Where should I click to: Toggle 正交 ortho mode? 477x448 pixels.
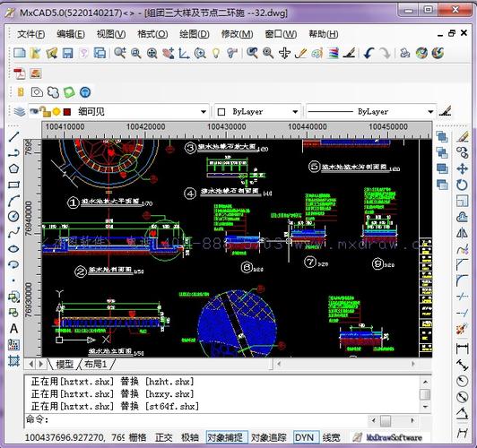pos(164,437)
